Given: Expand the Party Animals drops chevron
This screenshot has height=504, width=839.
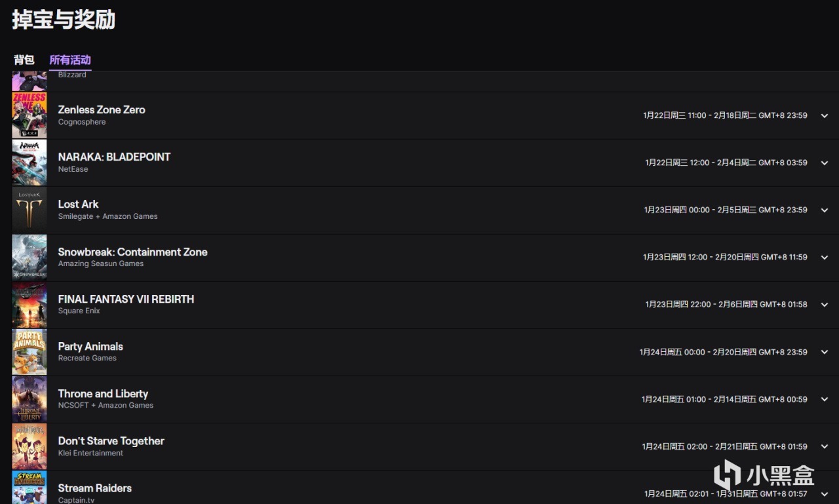Looking at the screenshot, I should pyautogui.click(x=825, y=352).
